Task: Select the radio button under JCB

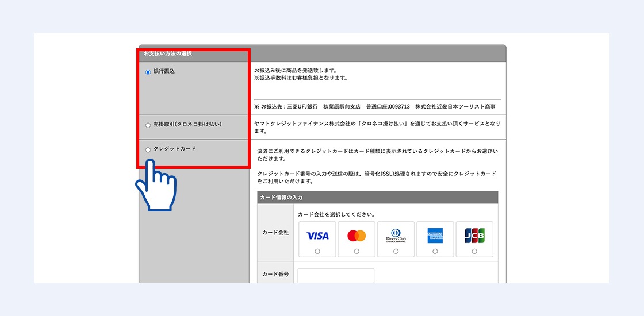Action: [x=474, y=251]
